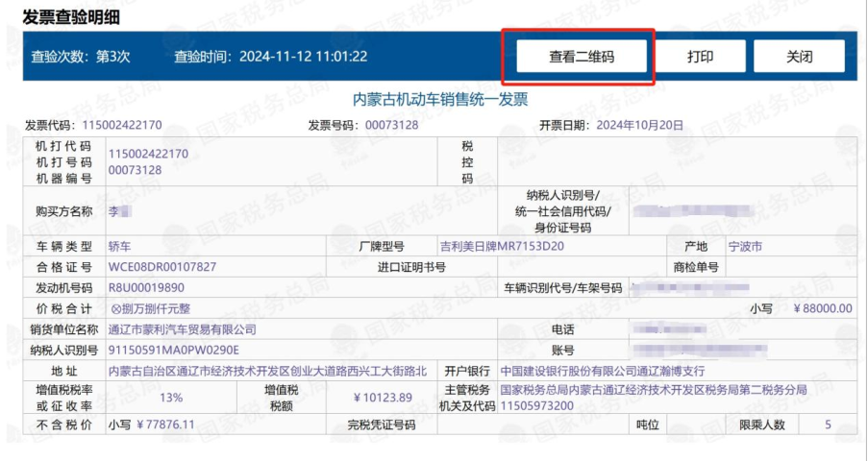Click the 查看二维码 button
Image resolution: width=868 pixels, height=461 pixels.
582,57
